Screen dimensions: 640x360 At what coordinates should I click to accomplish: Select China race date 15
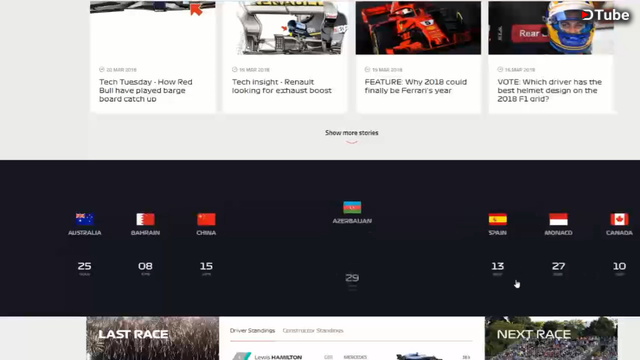tap(206, 266)
